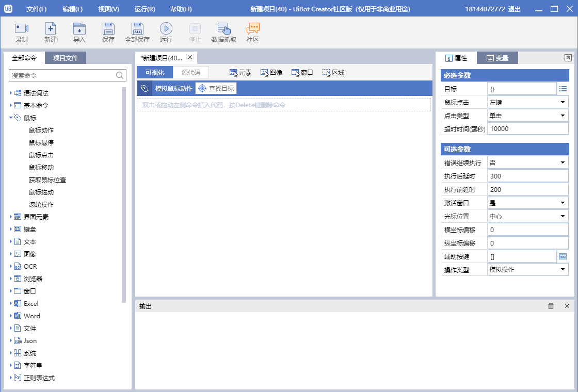Open the target list icon beside 目标 field
The image size is (578, 392).
tap(563, 89)
